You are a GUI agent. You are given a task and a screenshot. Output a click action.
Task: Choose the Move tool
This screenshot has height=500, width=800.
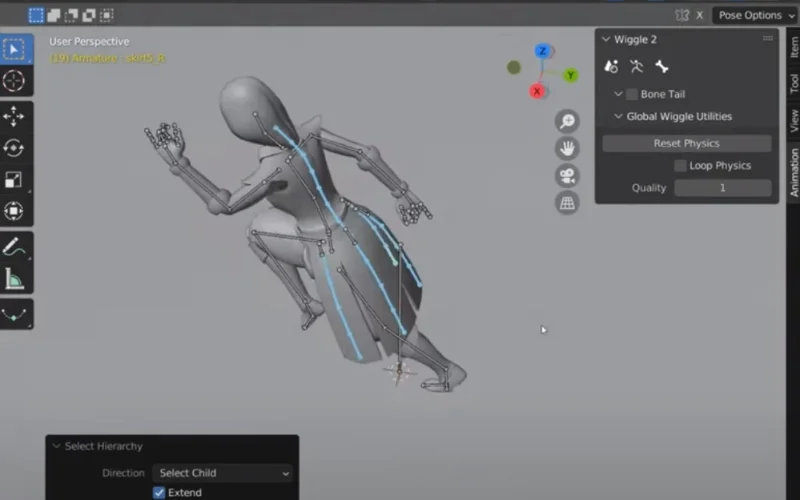click(x=15, y=117)
